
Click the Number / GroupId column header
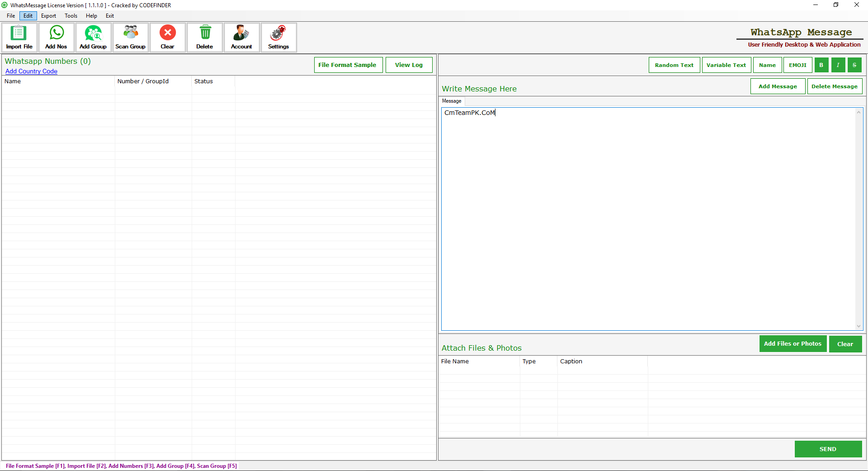pos(153,81)
